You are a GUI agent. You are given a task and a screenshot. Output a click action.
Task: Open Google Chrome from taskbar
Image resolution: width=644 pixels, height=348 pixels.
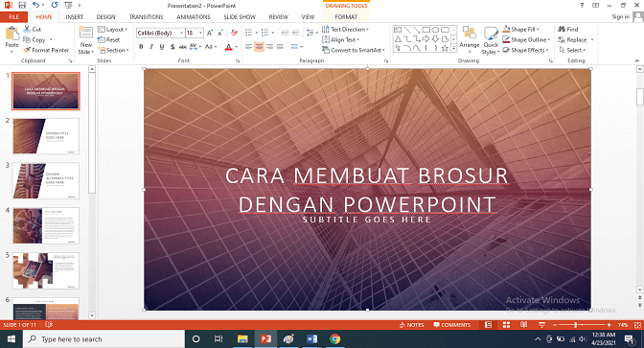coord(335,339)
